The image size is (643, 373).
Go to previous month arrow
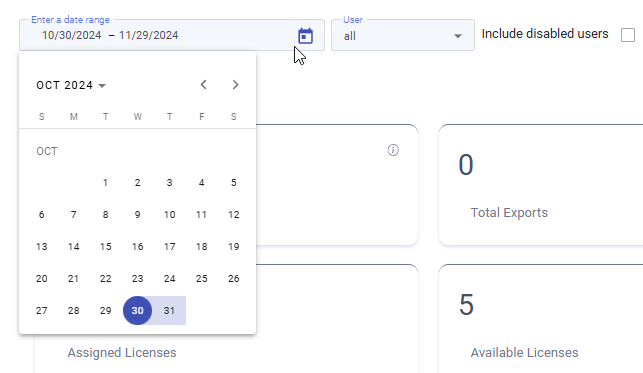(203, 85)
